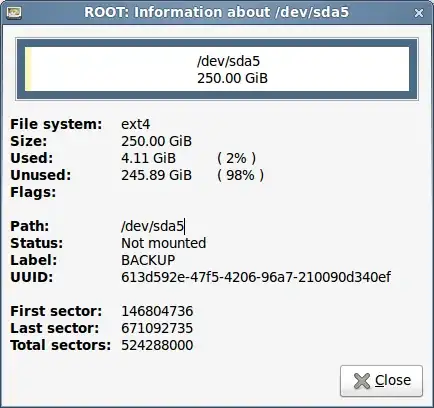Click the 250.00 GiB Size value

(156, 141)
